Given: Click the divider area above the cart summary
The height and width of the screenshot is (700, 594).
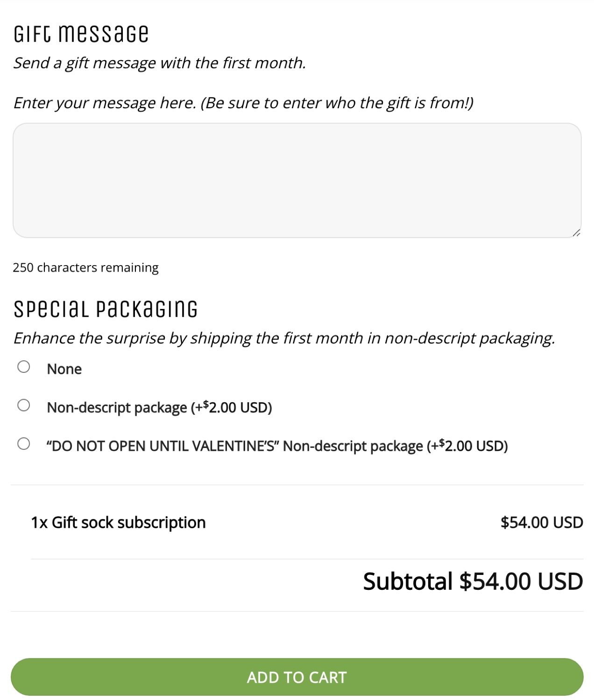Looking at the screenshot, I should [x=297, y=484].
